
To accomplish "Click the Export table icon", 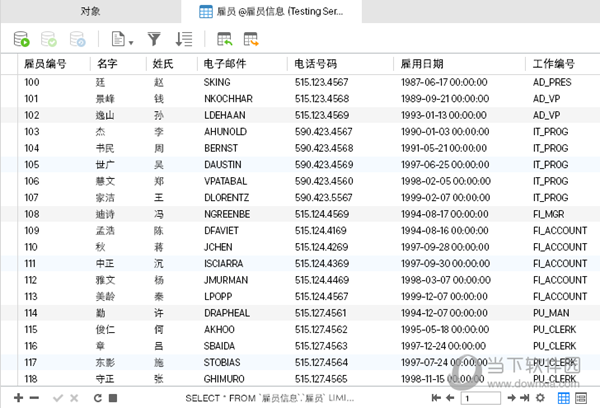I will click(251, 39).
